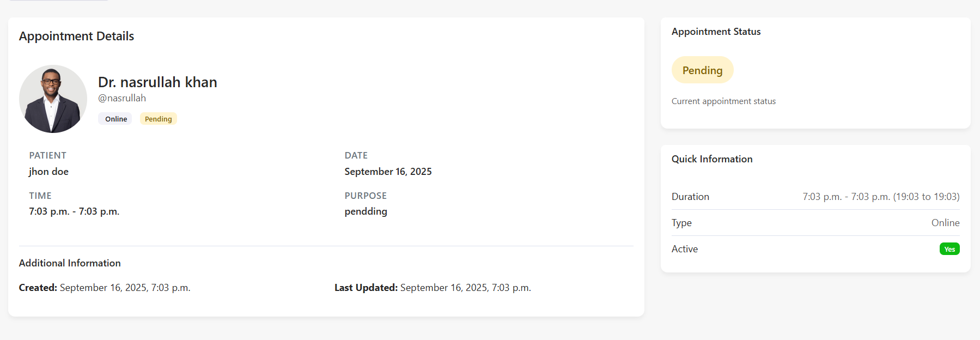Click the @nasrullah username handle
The image size is (980, 340).
[122, 98]
